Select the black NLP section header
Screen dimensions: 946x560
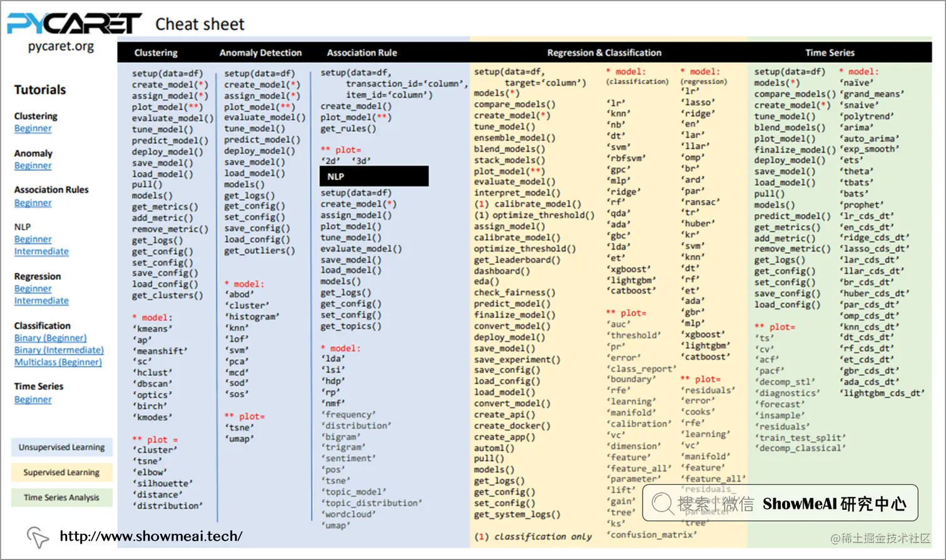tap(374, 176)
